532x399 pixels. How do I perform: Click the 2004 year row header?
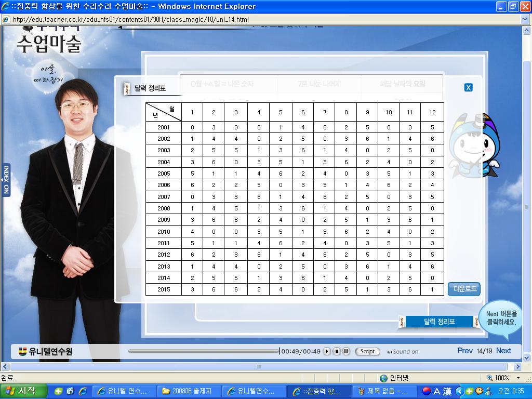point(164,162)
